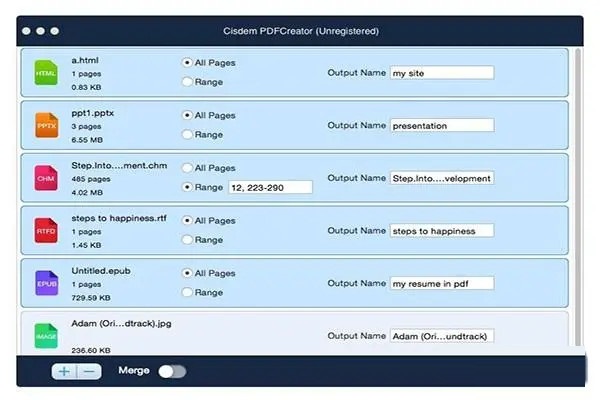
Task: Click the page range field showing 12, 223-290
Action: [269, 187]
